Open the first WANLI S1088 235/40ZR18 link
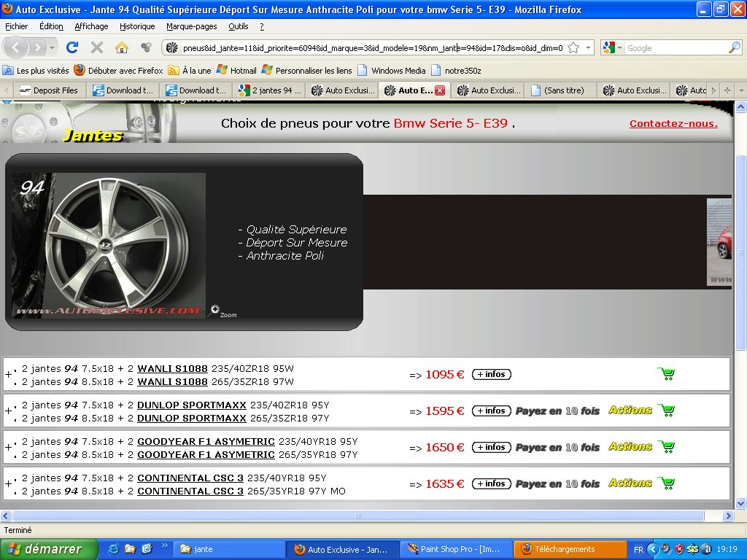 pos(172,368)
